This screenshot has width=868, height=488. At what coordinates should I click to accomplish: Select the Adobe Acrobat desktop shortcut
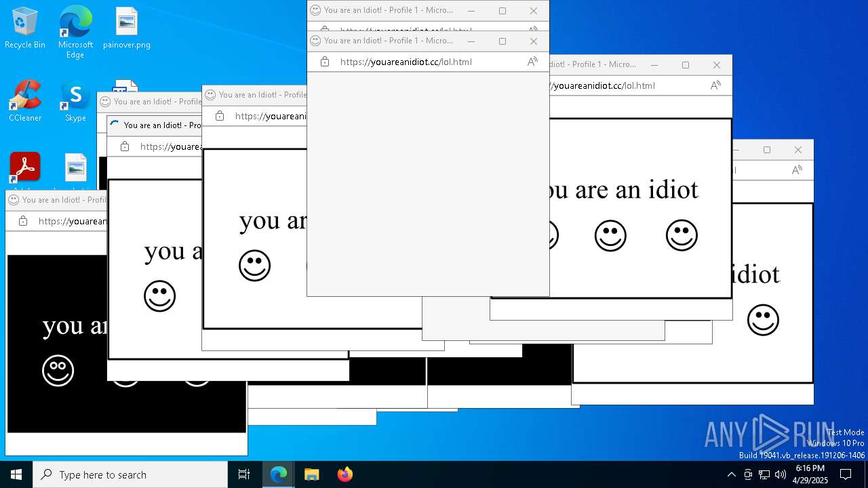[25, 168]
